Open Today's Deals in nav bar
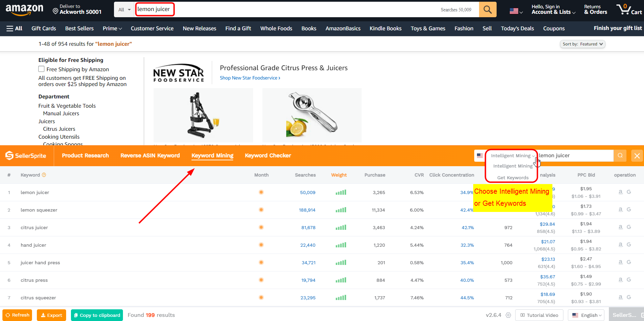The image size is (644, 321). [517, 29]
